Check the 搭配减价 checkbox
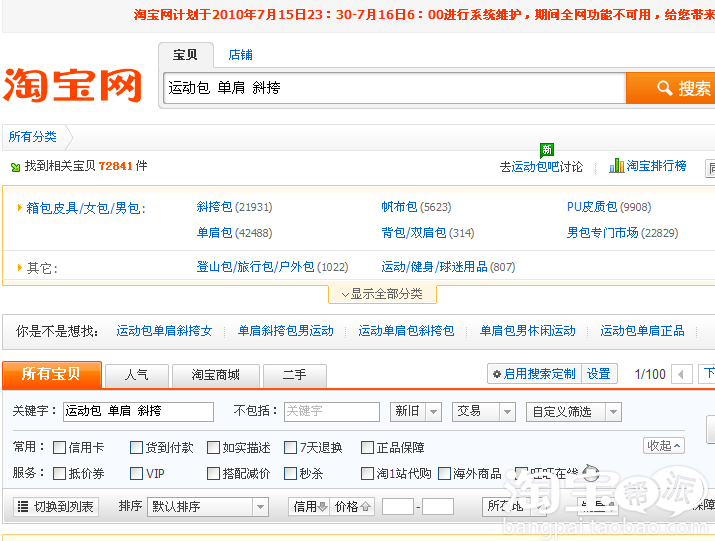The width and height of the screenshot is (715, 541). 213,473
